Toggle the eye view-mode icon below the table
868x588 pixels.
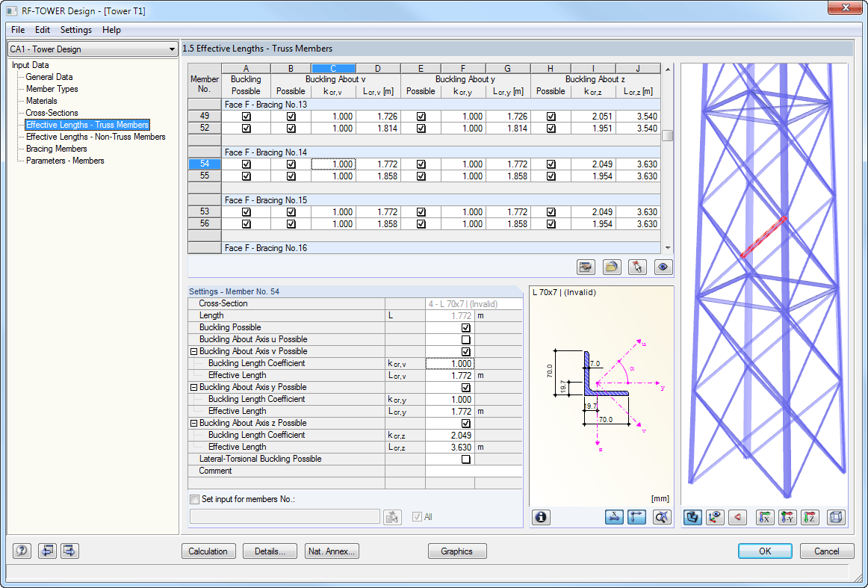coord(663,267)
